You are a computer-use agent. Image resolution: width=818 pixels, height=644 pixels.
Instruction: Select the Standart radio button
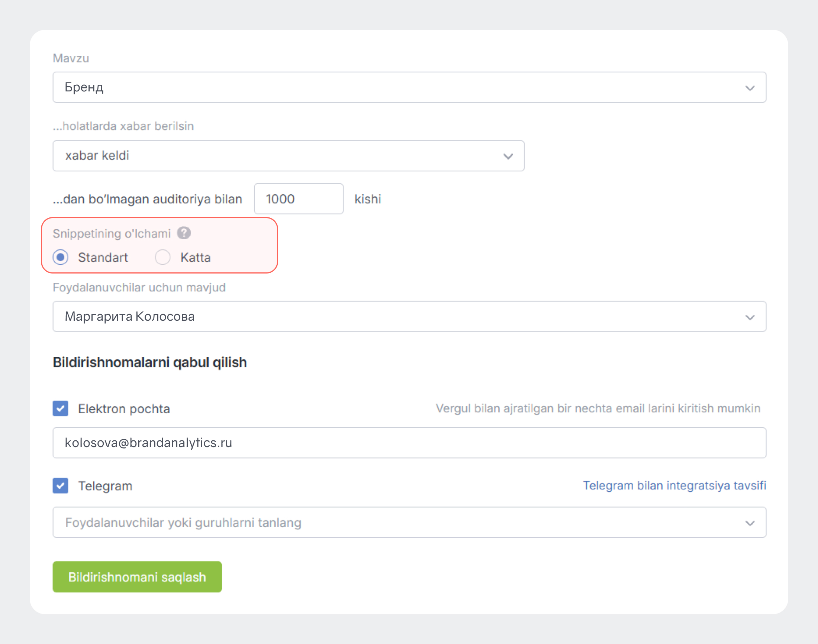(60, 258)
